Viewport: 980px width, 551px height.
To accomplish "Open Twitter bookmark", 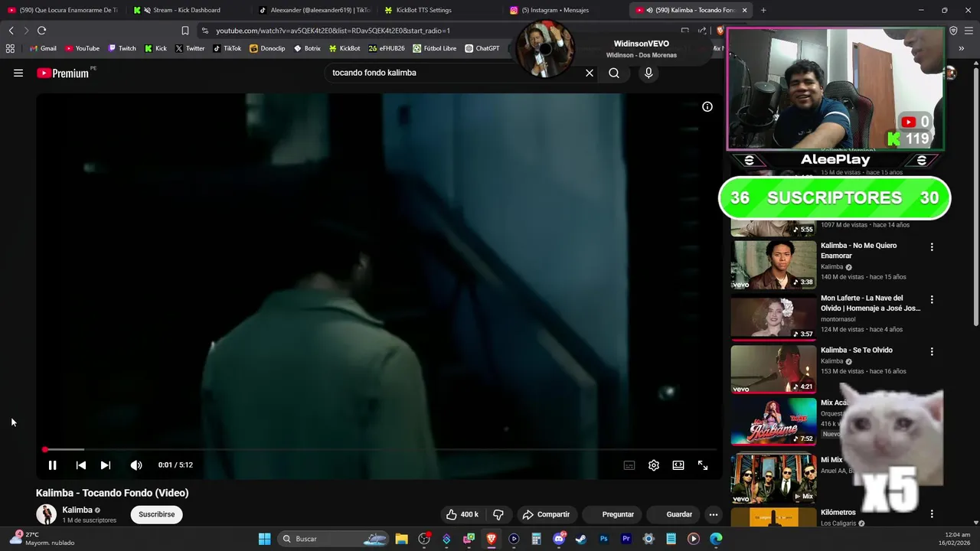I will pos(190,48).
